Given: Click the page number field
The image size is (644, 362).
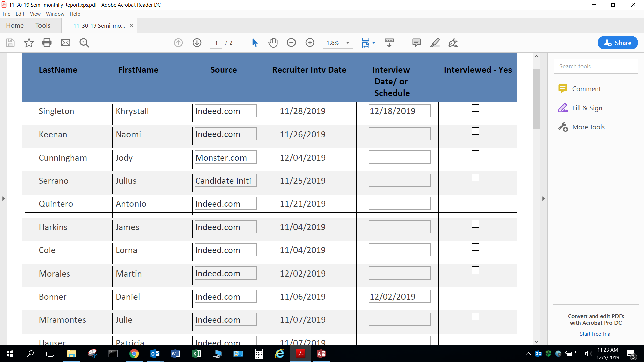Looking at the screenshot, I should click(216, 43).
